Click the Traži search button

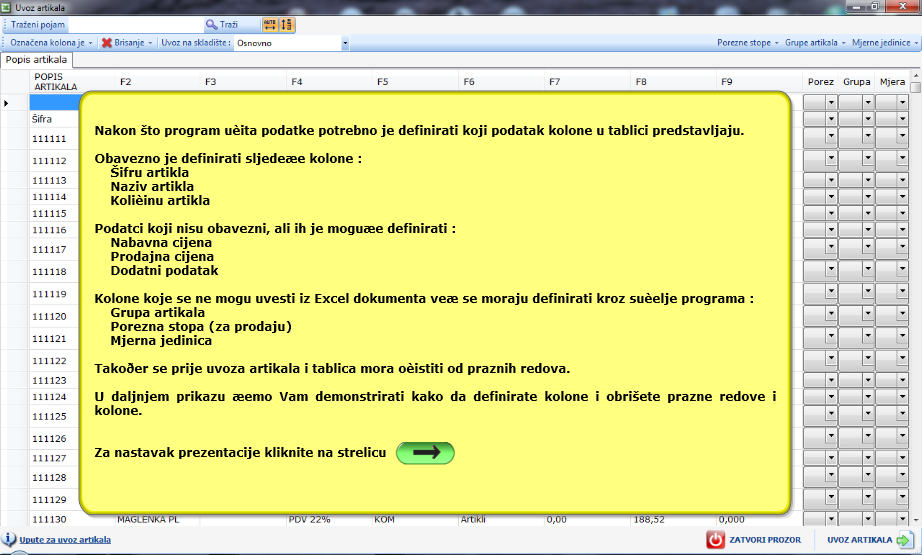222,25
